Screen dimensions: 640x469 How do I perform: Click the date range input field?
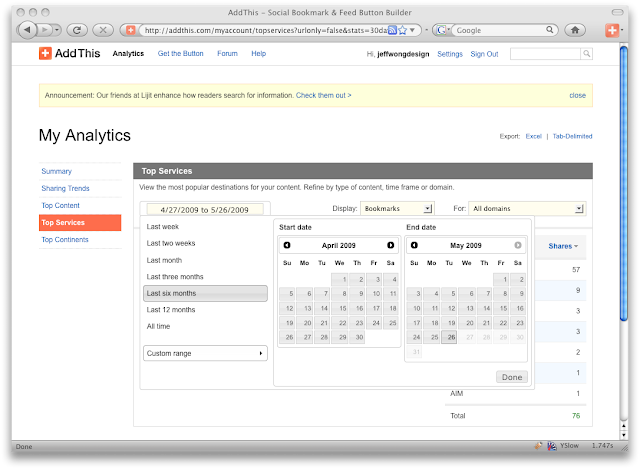point(205,209)
